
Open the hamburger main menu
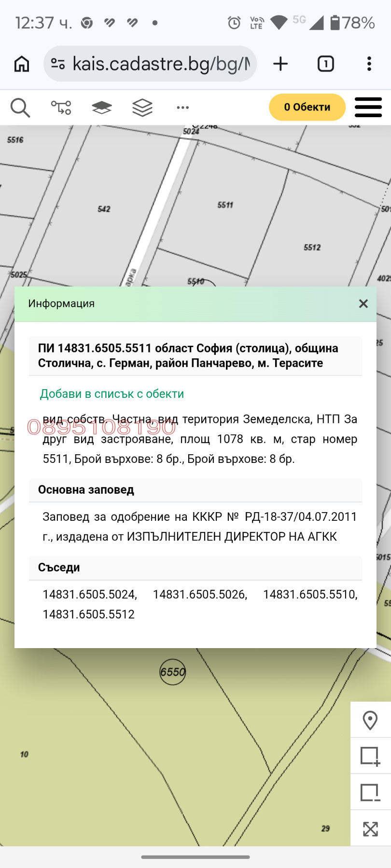[368, 107]
